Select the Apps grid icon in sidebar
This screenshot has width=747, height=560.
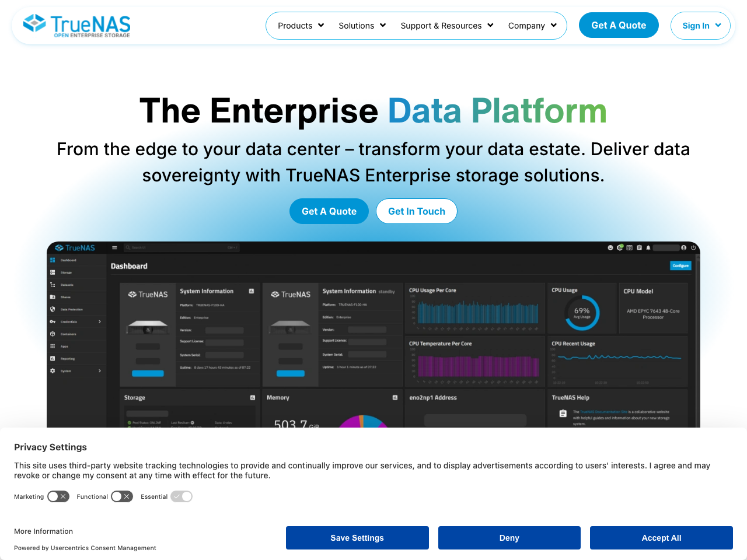click(x=53, y=346)
